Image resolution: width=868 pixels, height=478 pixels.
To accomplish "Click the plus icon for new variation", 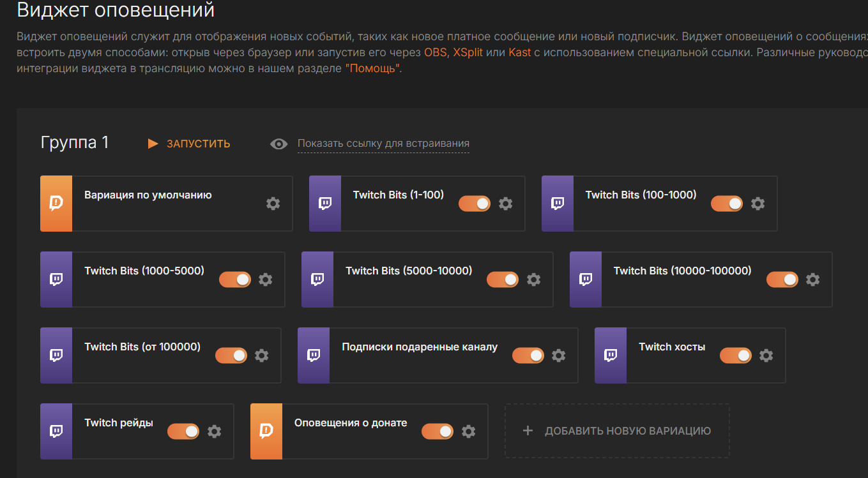I will coord(528,431).
